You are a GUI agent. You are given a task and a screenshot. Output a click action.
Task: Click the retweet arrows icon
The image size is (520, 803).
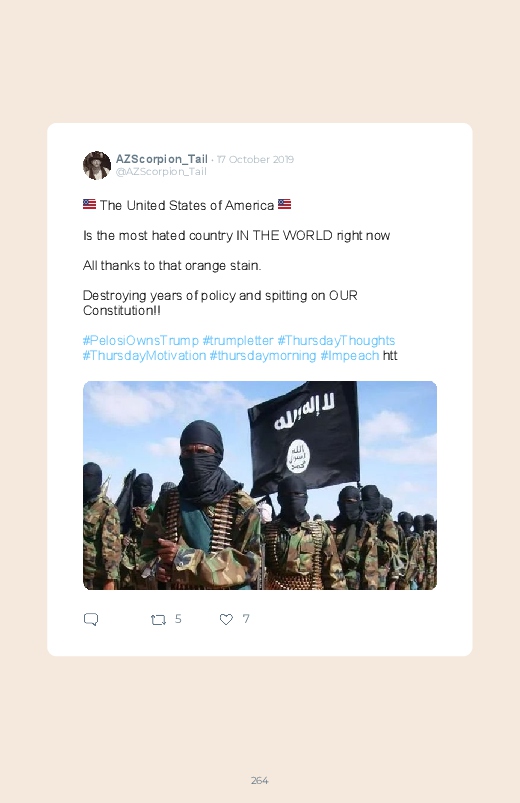pyautogui.click(x=158, y=620)
